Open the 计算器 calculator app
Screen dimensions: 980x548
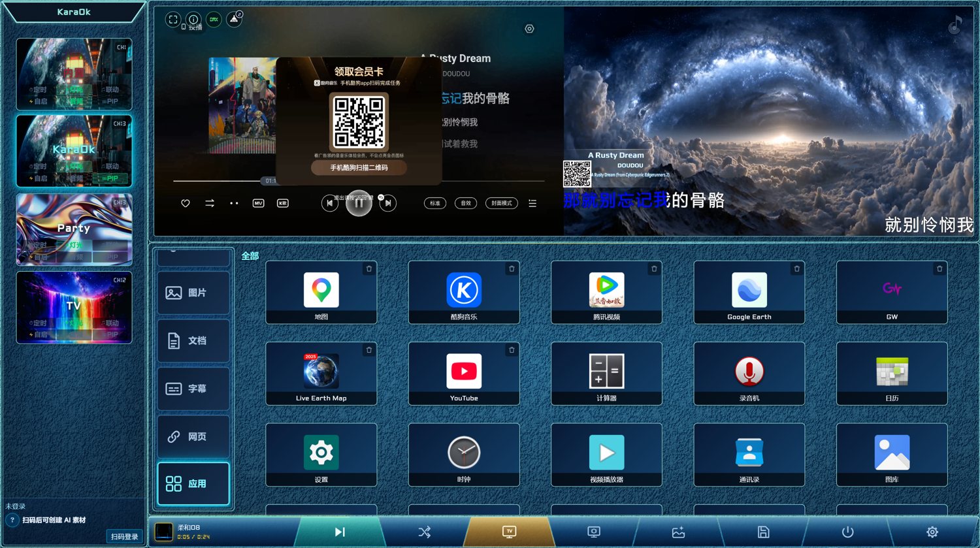coord(606,374)
